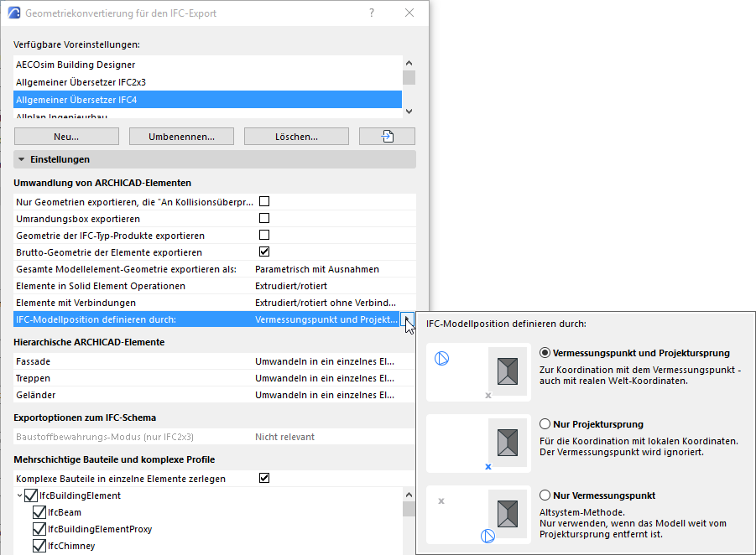Click the Neu... button
Image resolution: width=756 pixels, height=555 pixels.
(66, 137)
